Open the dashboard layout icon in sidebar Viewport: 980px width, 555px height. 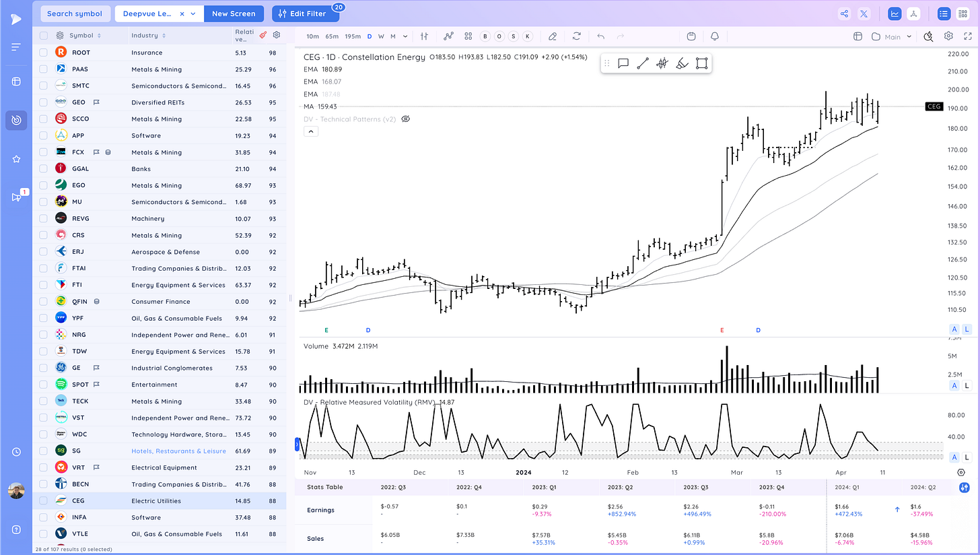click(x=16, y=81)
